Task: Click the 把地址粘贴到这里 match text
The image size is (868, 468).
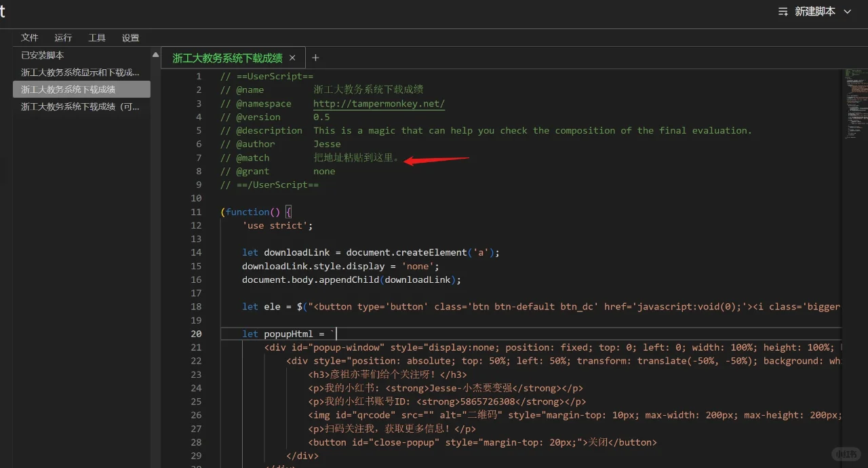Action: pyautogui.click(x=357, y=157)
